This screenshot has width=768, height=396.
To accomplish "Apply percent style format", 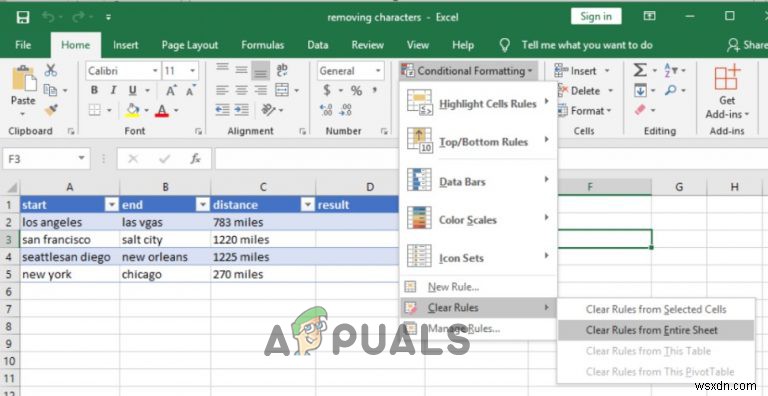I will coord(356,91).
